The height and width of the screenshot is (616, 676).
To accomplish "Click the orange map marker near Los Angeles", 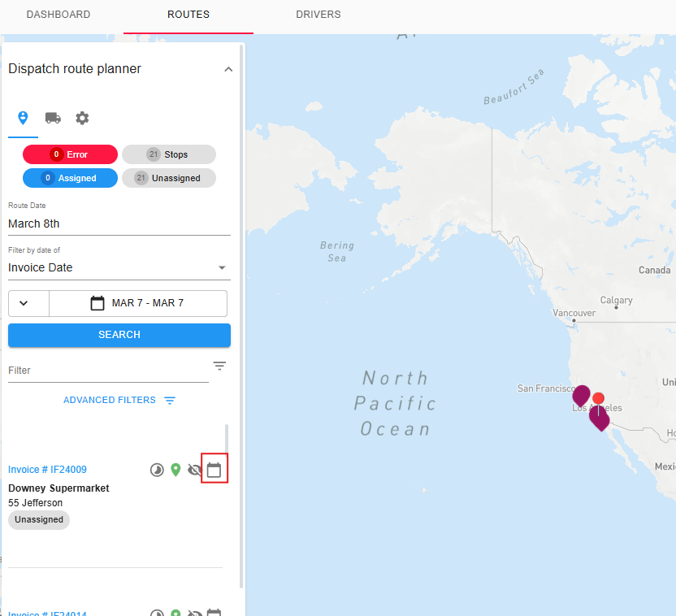I will point(599,398).
